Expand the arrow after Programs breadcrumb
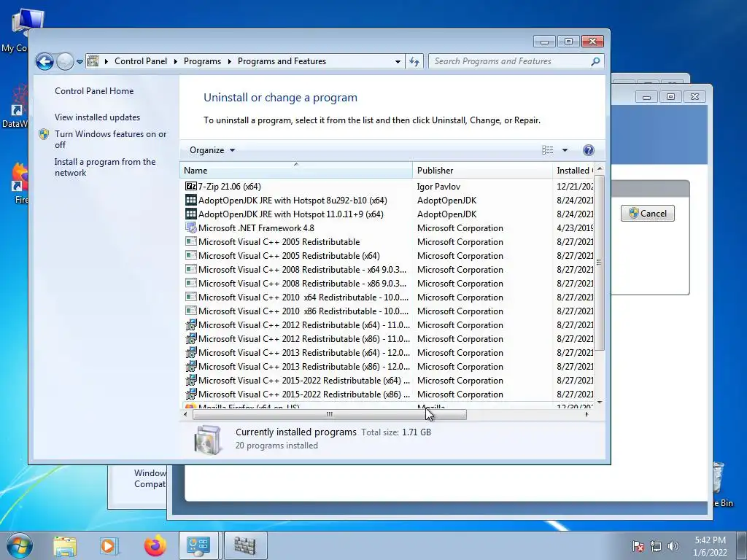 point(229,61)
